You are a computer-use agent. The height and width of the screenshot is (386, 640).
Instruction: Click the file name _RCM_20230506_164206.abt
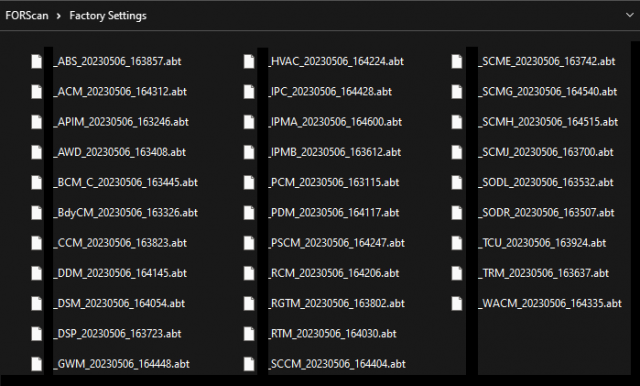pyautogui.click(x=334, y=273)
